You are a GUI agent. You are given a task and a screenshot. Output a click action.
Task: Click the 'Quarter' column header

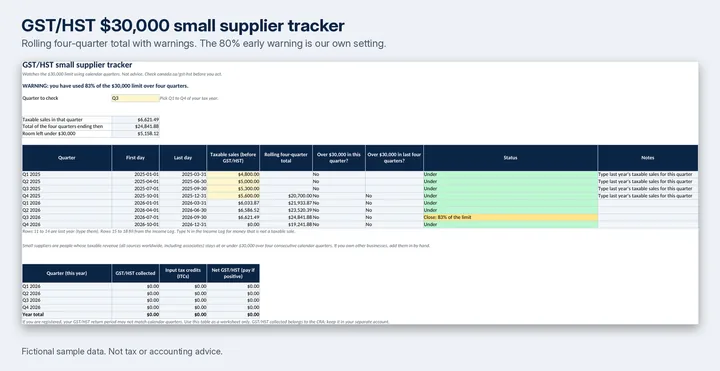tap(67, 158)
